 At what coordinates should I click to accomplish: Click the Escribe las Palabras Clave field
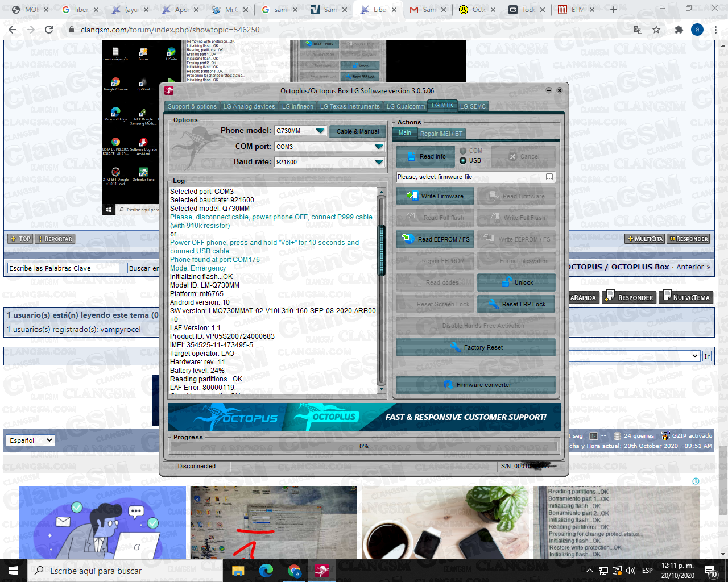coord(63,268)
